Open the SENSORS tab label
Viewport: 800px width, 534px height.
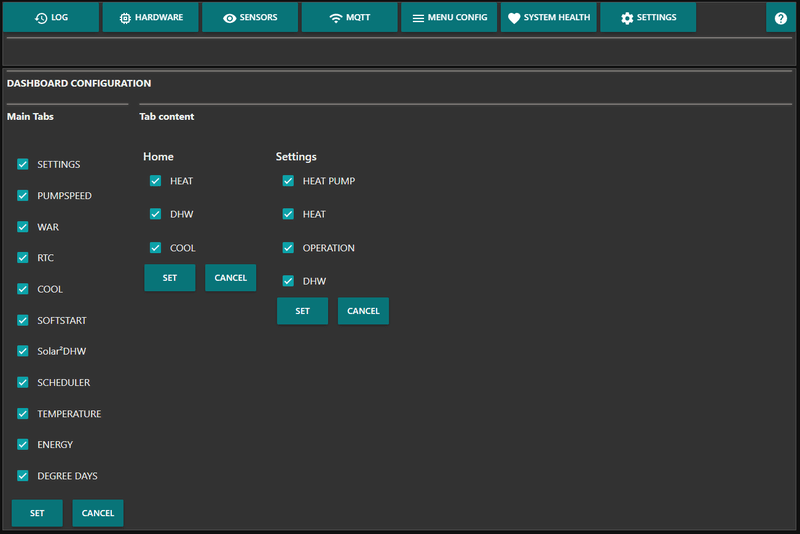click(258, 17)
